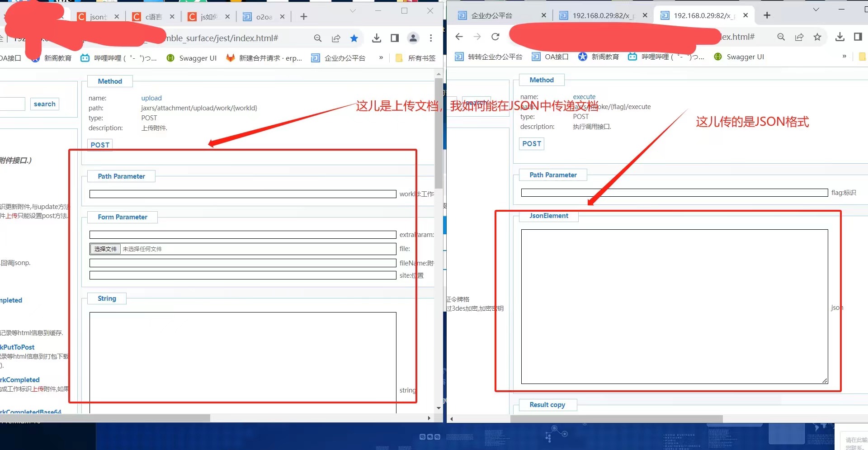Open the rkCompleted method link in sidebar

pos(20,380)
